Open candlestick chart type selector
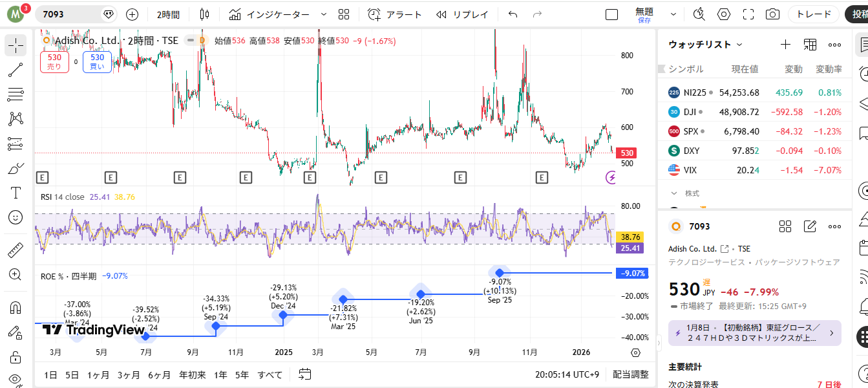The width and height of the screenshot is (868, 388). 205,14
